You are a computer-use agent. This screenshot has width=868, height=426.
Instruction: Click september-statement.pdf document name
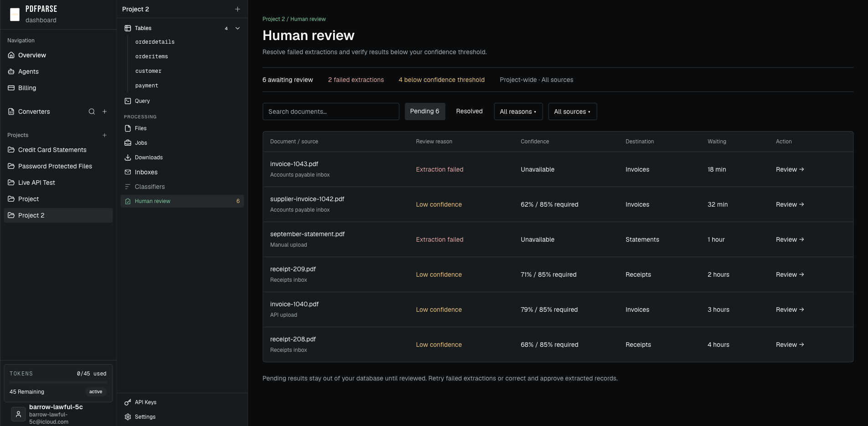[x=308, y=234]
